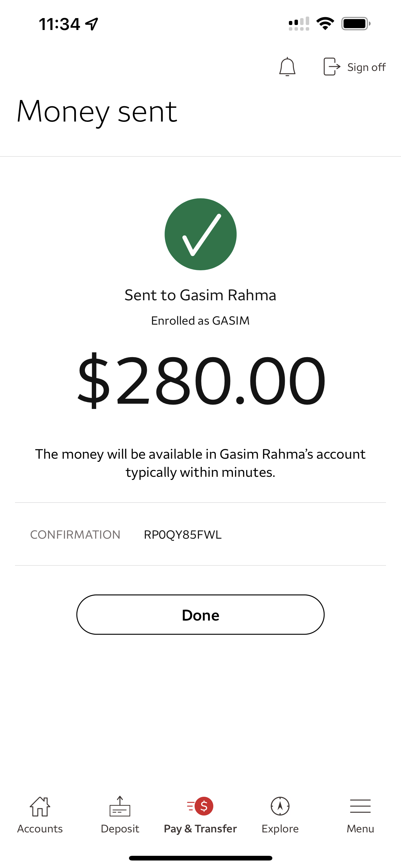Tap the Sent to Gasim Rahma text
Image resolution: width=401 pixels, height=868 pixels.
(x=200, y=295)
